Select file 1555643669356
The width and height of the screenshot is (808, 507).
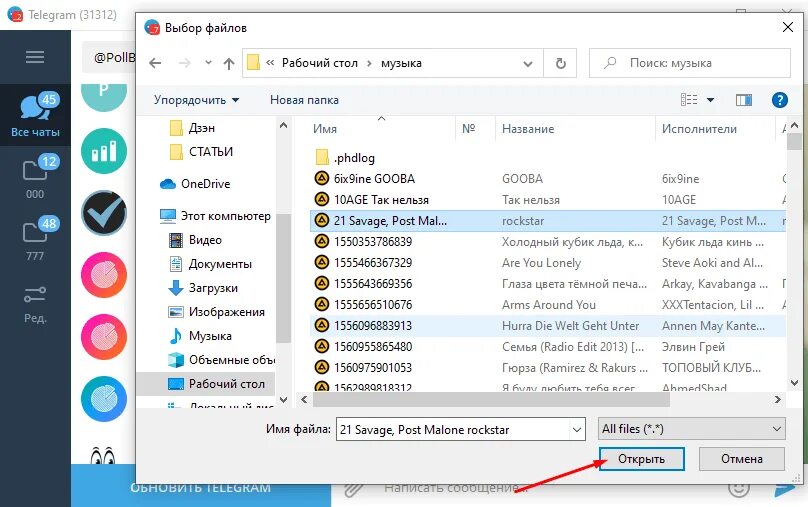[x=373, y=284]
